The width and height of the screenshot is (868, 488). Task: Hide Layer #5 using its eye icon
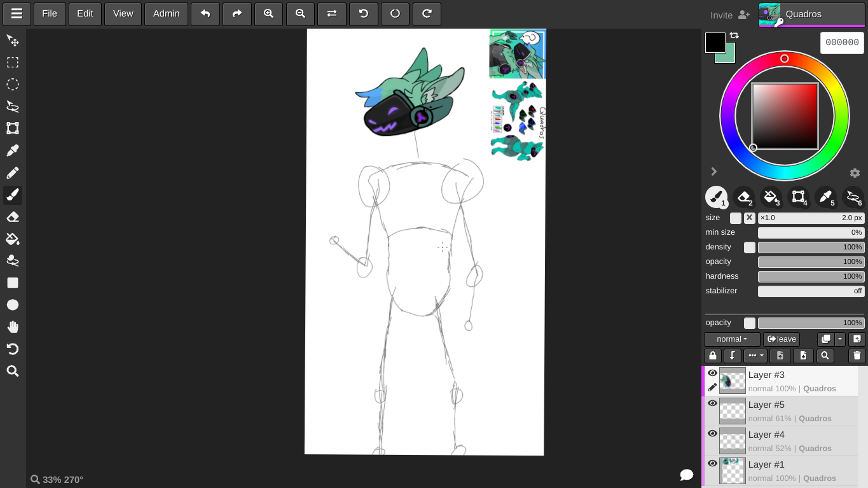click(x=712, y=403)
